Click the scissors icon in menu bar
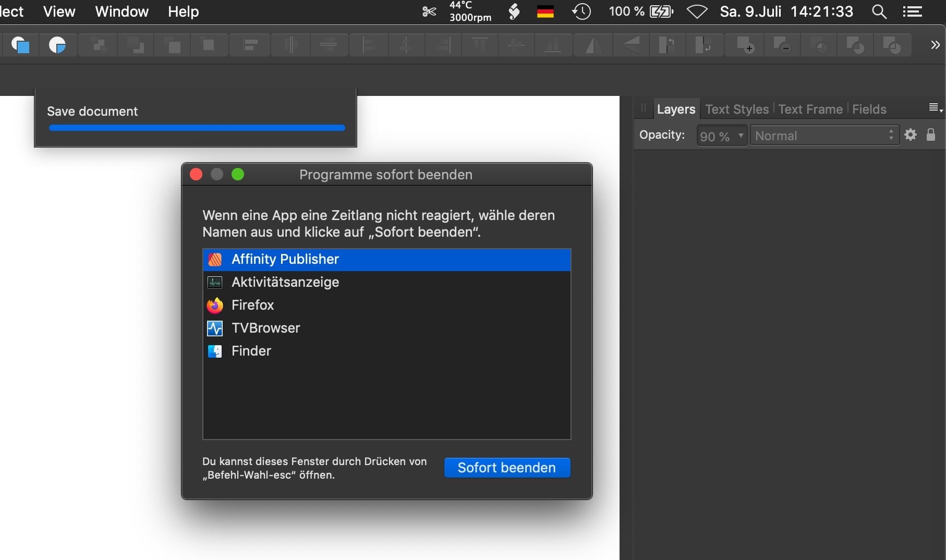946x560 pixels. click(x=429, y=11)
